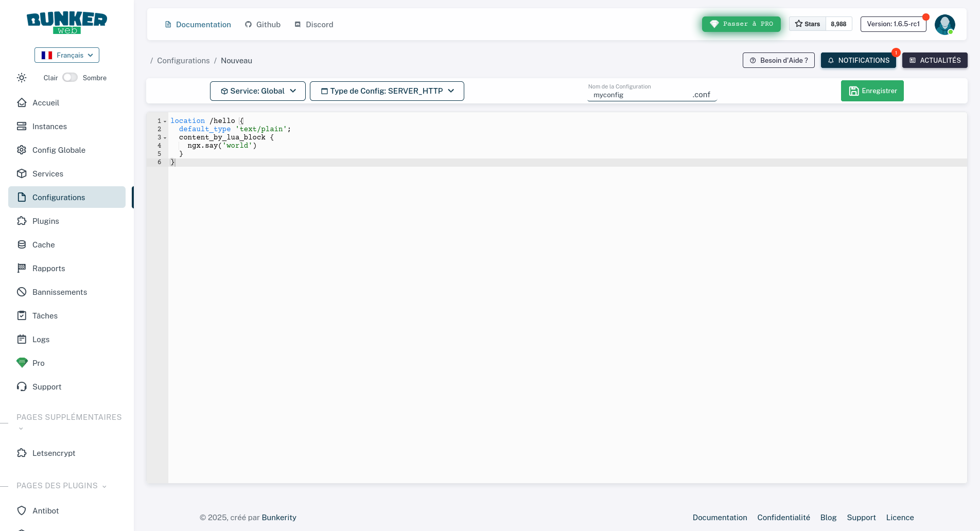Viewport: 980px width, 531px height.
Task: Change language via the Français dropdown
Action: click(x=66, y=55)
